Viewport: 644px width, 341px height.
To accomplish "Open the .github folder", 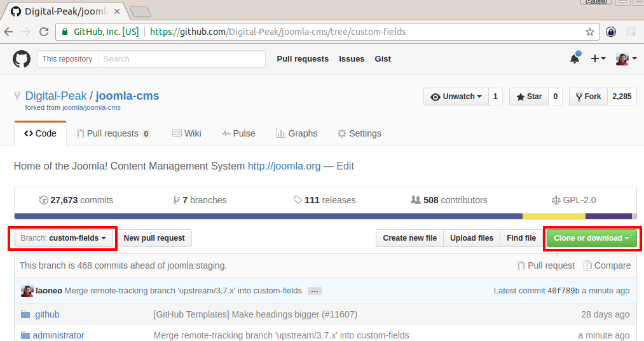I will 46,314.
